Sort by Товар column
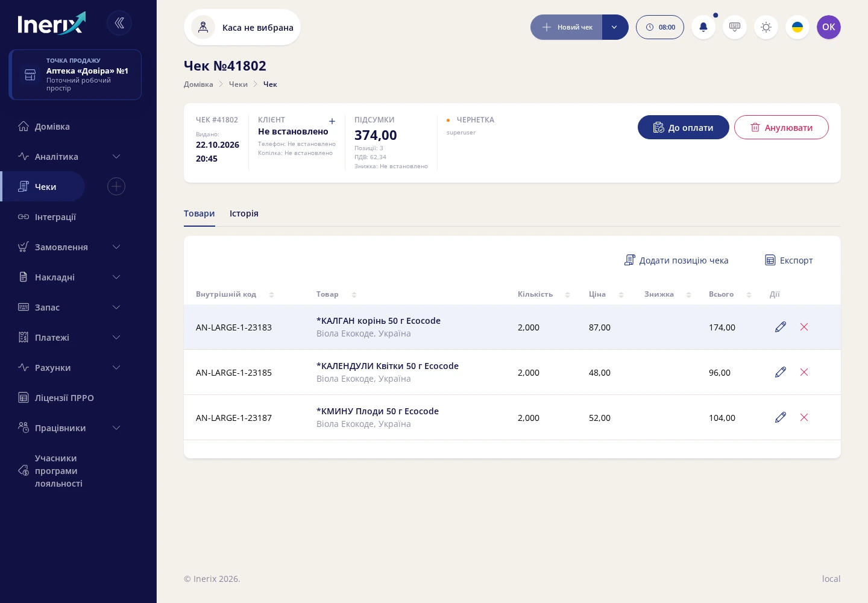Viewport: 868px width, 603px height. 354,294
